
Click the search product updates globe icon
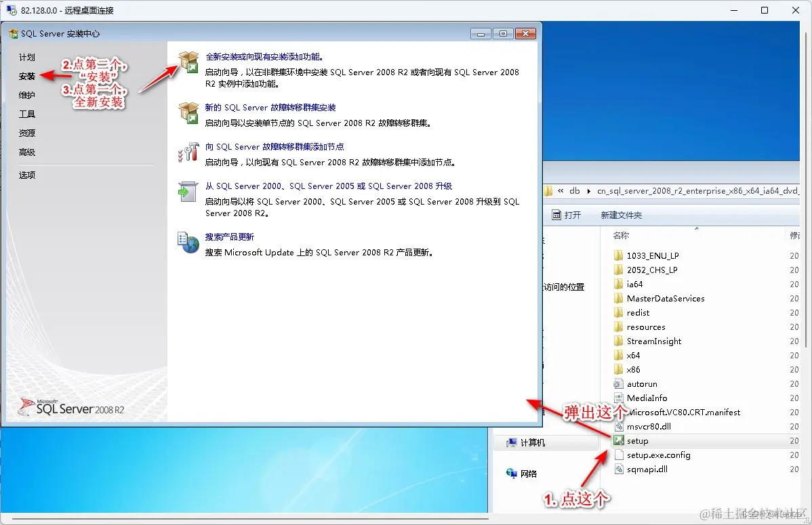coord(188,243)
